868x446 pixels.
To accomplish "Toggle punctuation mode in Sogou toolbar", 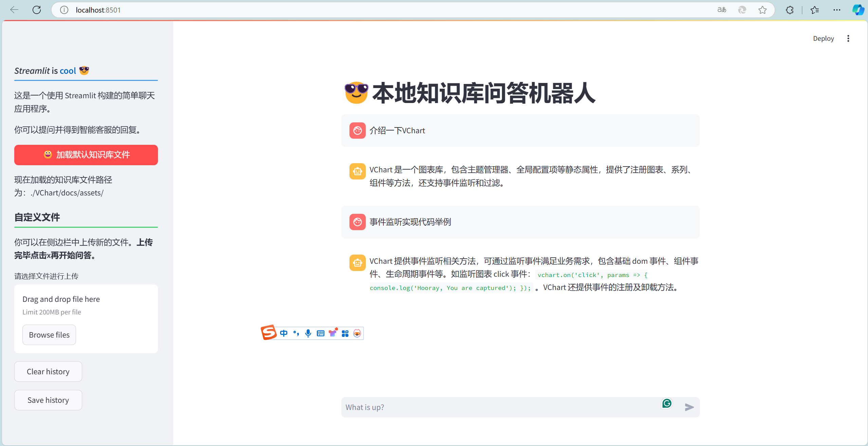I will (296, 333).
